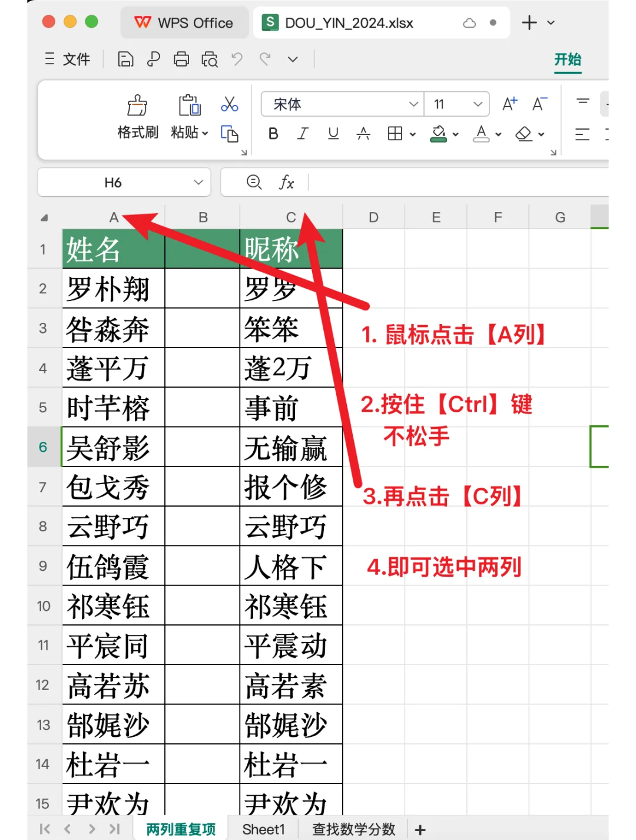This screenshot has width=636, height=840.
Task: Decrease font size with A- icon
Action: click(x=539, y=104)
